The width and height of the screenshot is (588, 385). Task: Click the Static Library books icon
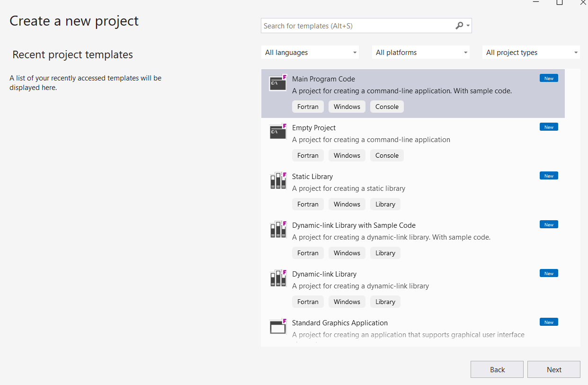pyautogui.click(x=278, y=180)
